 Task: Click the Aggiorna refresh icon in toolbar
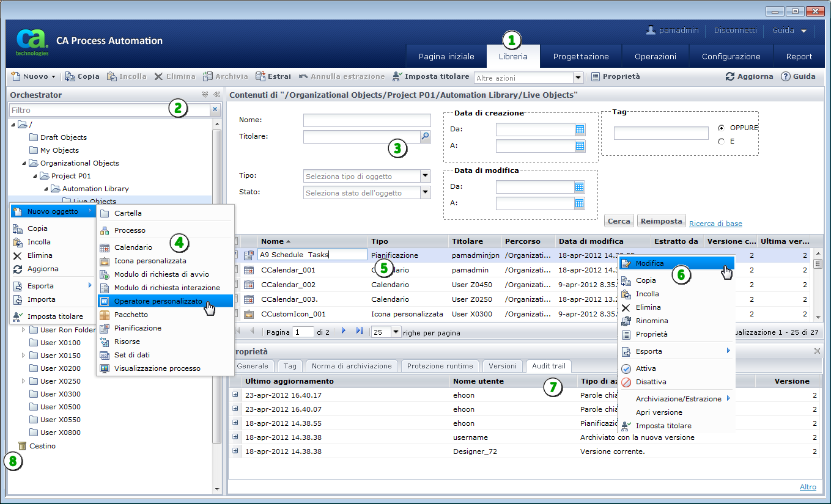pyautogui.click(x=730, y=76)
